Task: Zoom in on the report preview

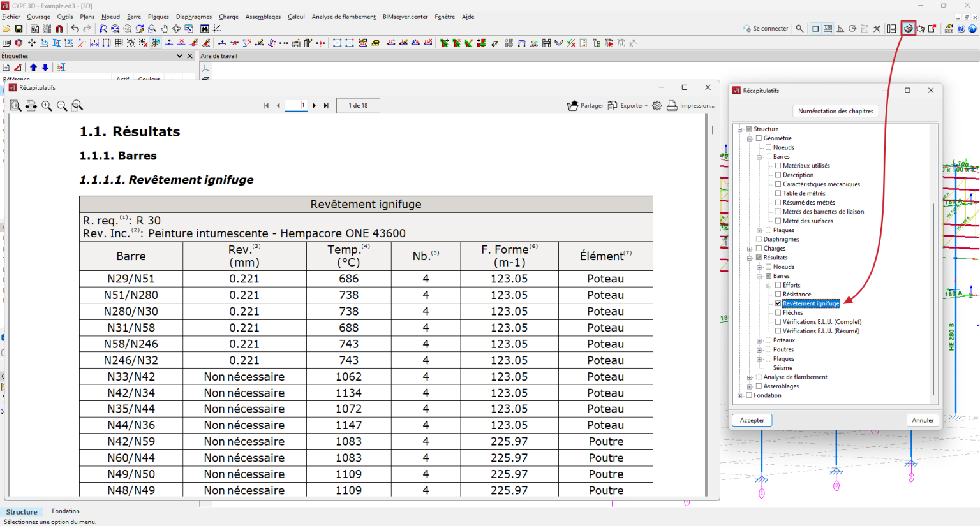Action: pos(47,106)
